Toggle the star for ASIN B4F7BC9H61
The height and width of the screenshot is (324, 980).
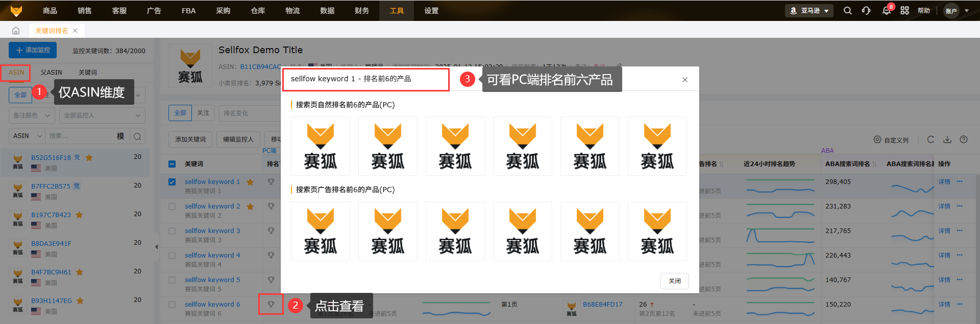[80, 272]
